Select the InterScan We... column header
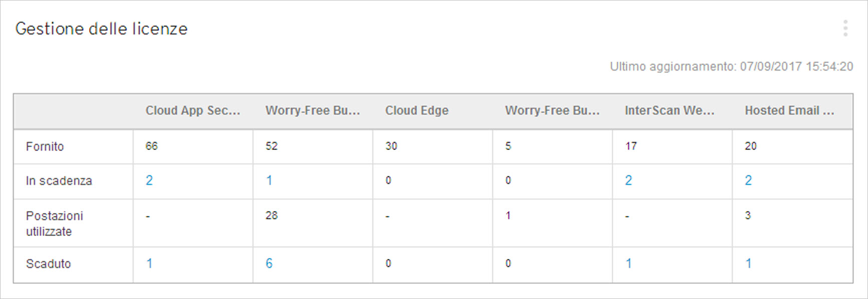 pos(669,110)
